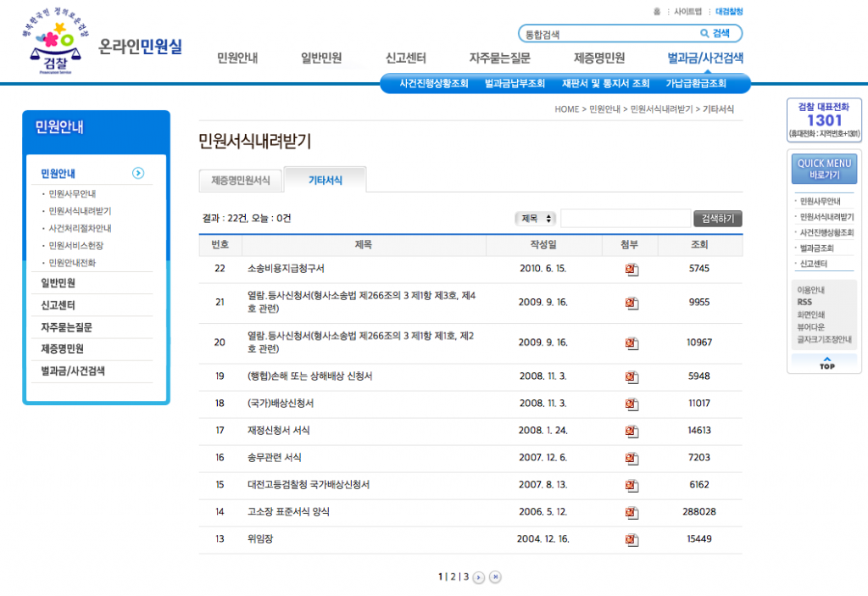Switch to 제증명민원서식 tab
This screenshot has height=596, width=868.
(241, 181)
